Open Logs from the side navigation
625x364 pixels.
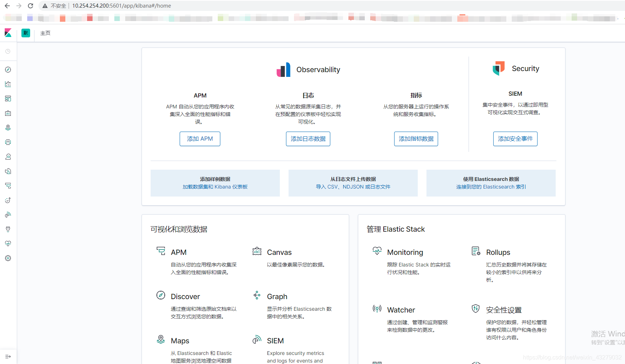coord(8,171)
